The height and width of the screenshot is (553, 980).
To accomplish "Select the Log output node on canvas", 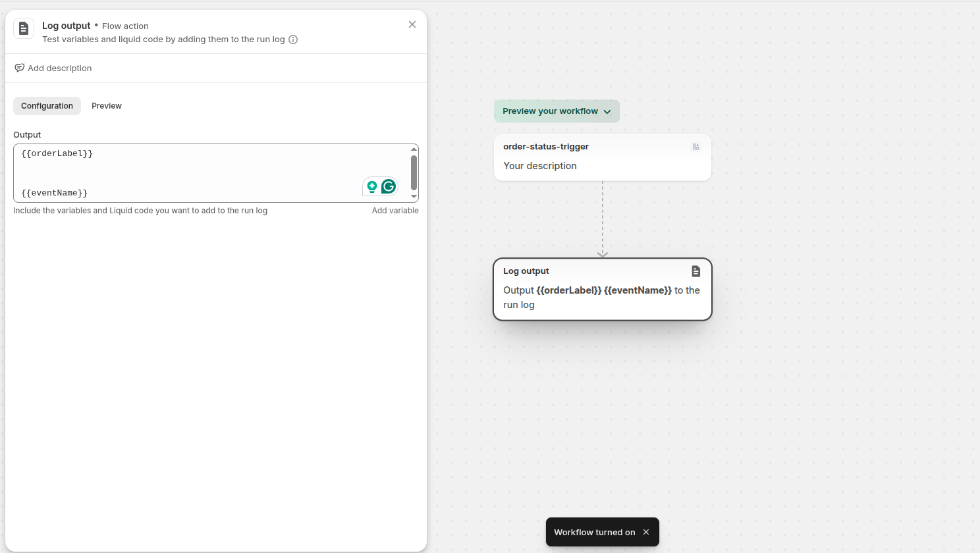I will tap(603, 290).
